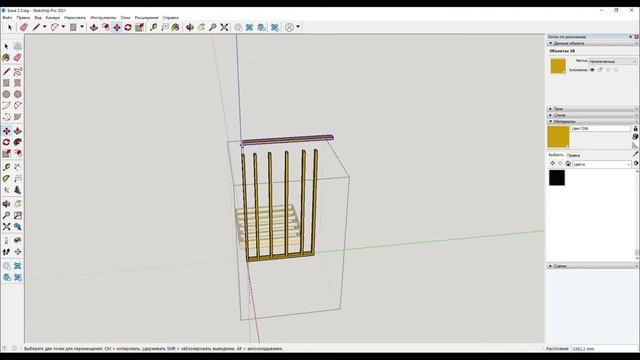The height and width of the screenshot is (360, 640).
Task: Select Make Component in left toolbar
Action: tap(18, 46)
